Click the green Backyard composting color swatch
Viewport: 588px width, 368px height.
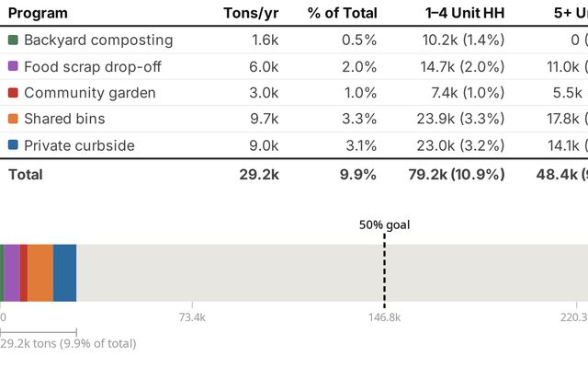pyautogui.click(x=13, y=40)
